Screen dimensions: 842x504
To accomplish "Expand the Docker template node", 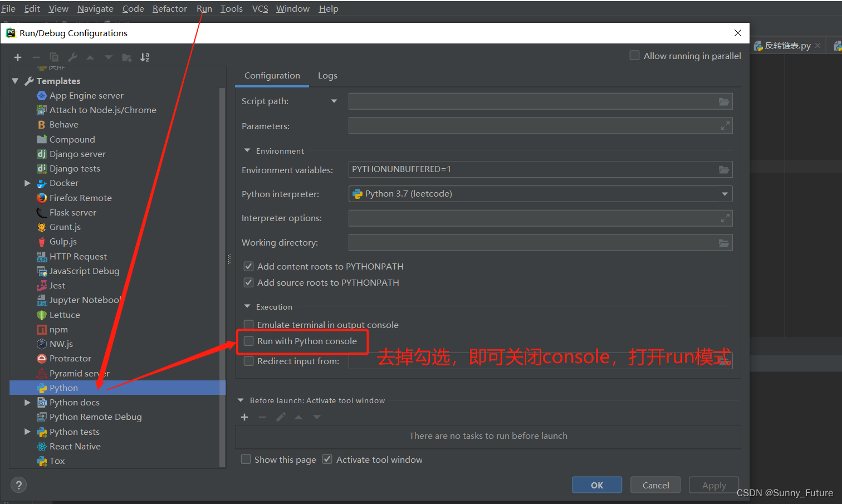I will (27, 183).
